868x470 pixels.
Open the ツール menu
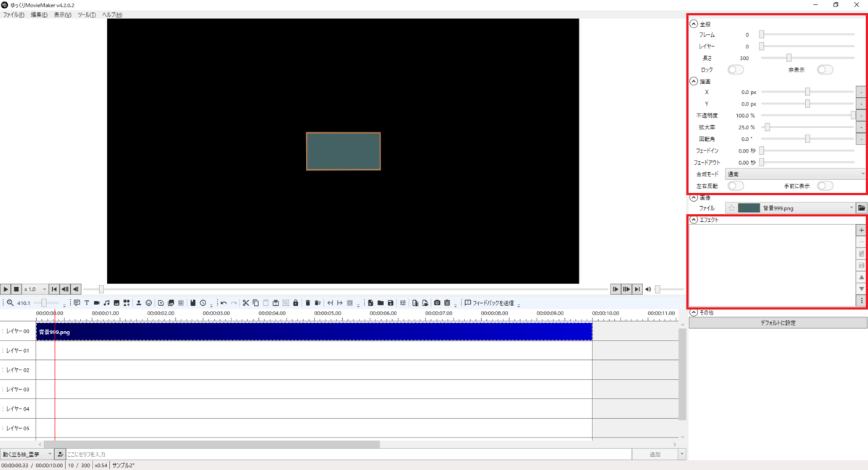tap(86, 14)
